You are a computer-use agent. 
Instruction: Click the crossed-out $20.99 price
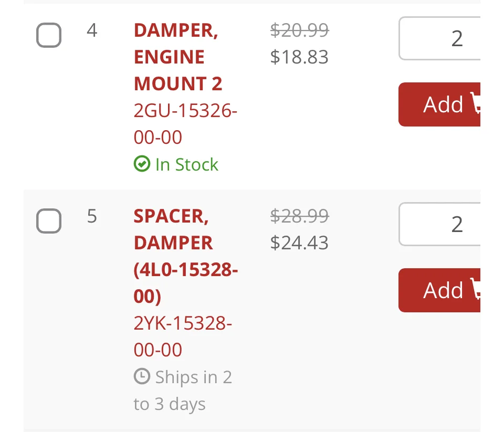click(299, 31)
